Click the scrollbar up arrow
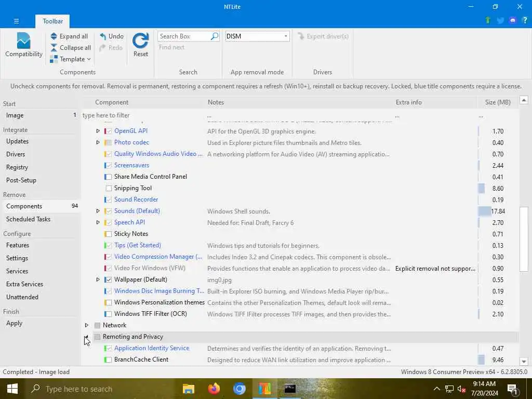This screenshot has width=532, height=399. click(524, 100)
